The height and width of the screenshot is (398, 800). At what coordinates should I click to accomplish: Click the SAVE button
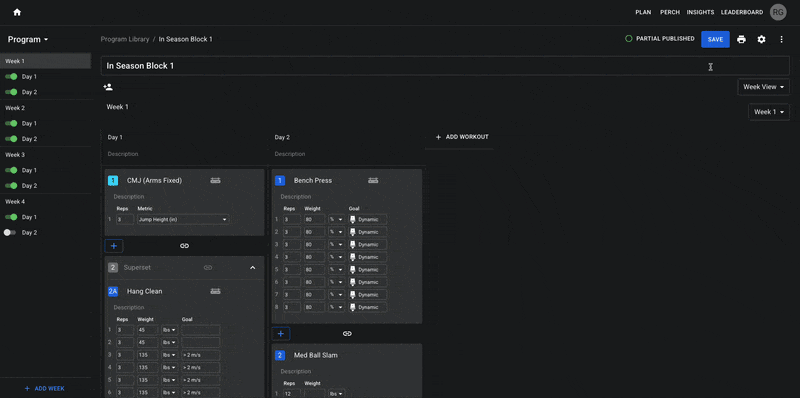(x=715, y=39)
